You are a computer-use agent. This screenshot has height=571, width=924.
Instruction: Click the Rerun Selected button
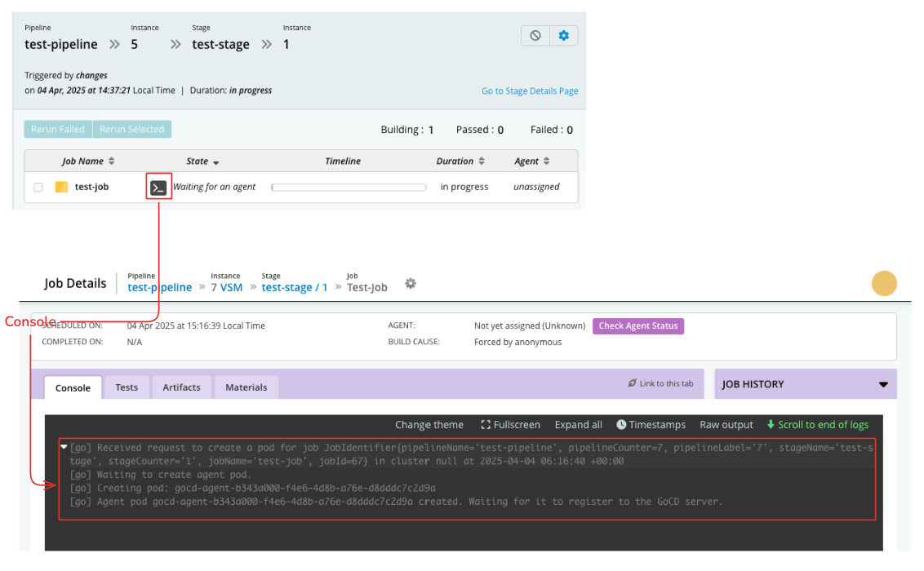[x=132, y=129]
